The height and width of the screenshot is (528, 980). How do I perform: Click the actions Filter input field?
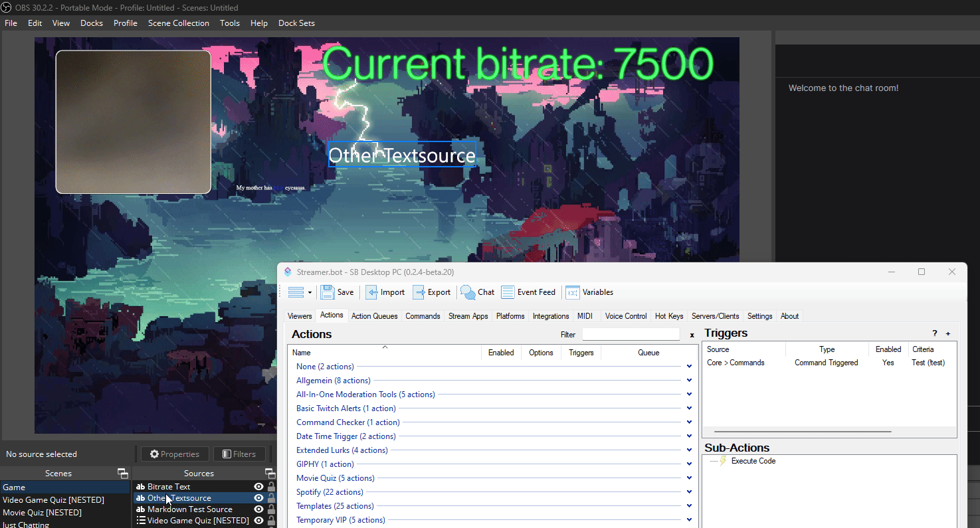(x=631, y=335)
